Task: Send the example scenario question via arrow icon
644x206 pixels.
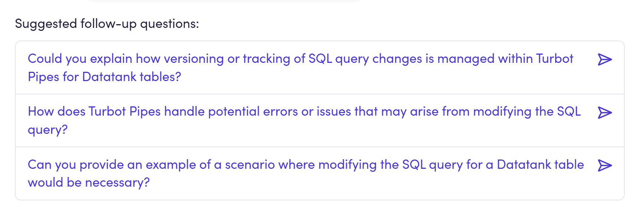Action: coord(605,165)
